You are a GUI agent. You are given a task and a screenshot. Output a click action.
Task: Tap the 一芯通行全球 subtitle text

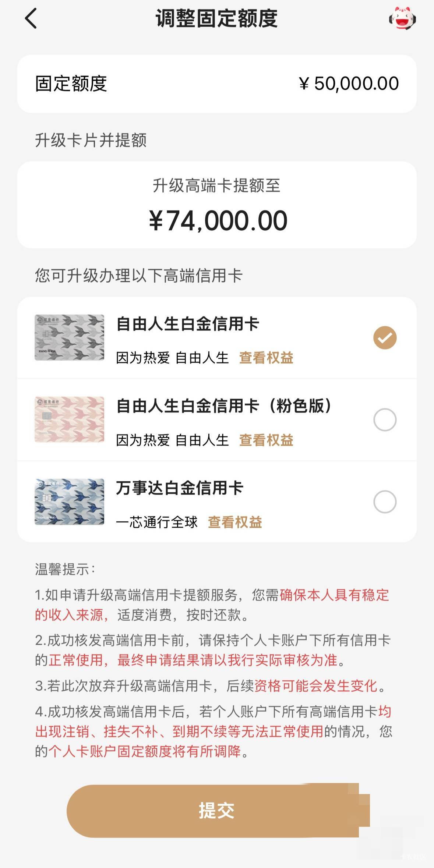click(157, 522)
